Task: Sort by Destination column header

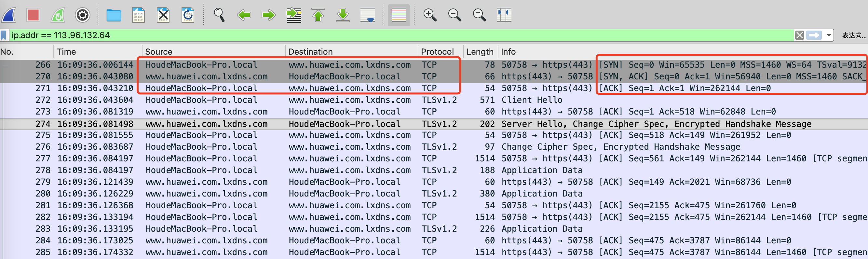Action: point(352,51)
